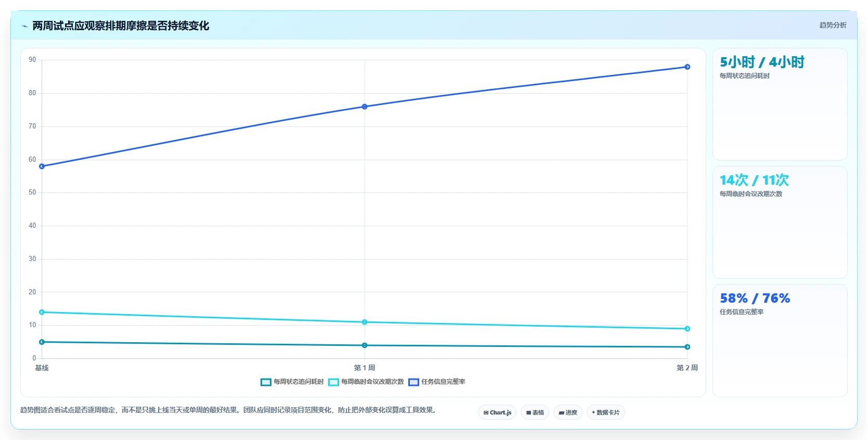This screenshot has height=440, width=868.
Task: Open the 5小时 / 4小时 stat card
Action: click(780, 104)
